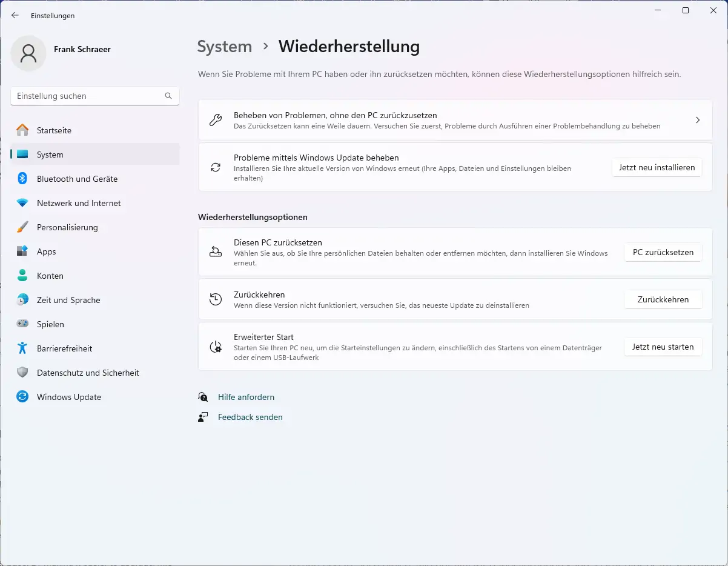Click the Spielen gamepad icon
Screen dimensions: 728x566
[22, 324]
